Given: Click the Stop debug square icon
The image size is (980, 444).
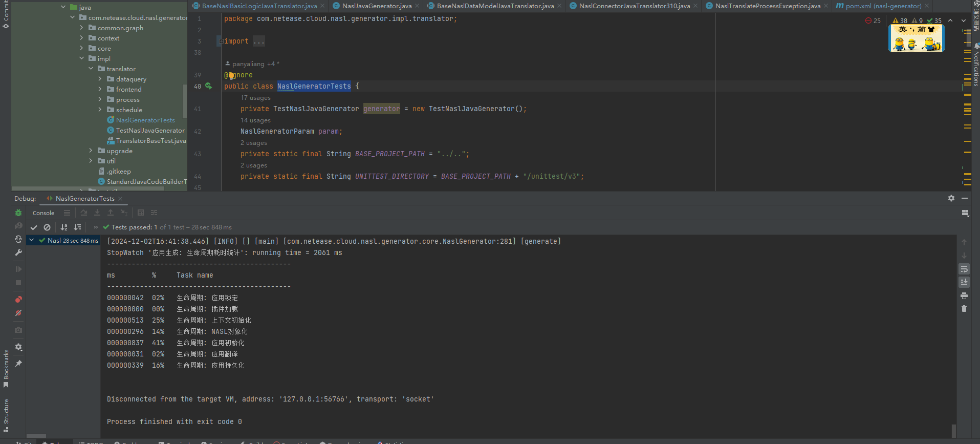Looking at the screenshot, I should click(18, 283).
